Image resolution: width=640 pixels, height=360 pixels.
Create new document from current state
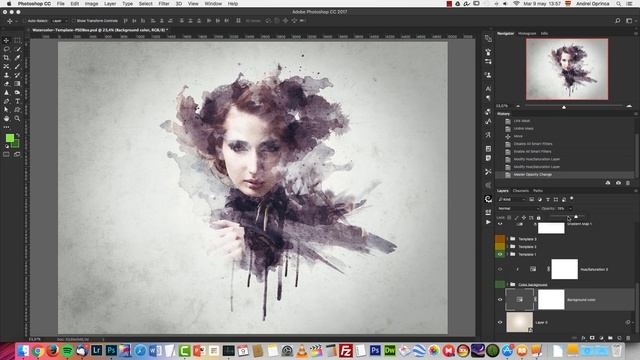tap(608, 183)
